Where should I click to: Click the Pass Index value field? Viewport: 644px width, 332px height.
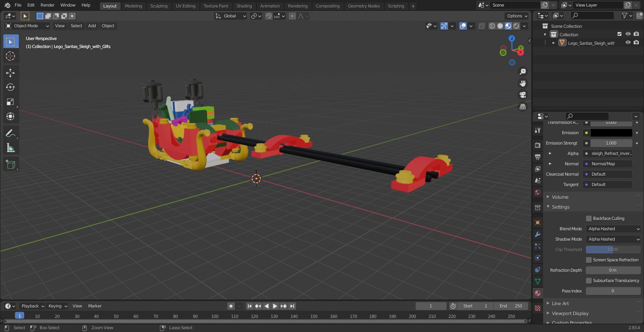pos(613,291)
